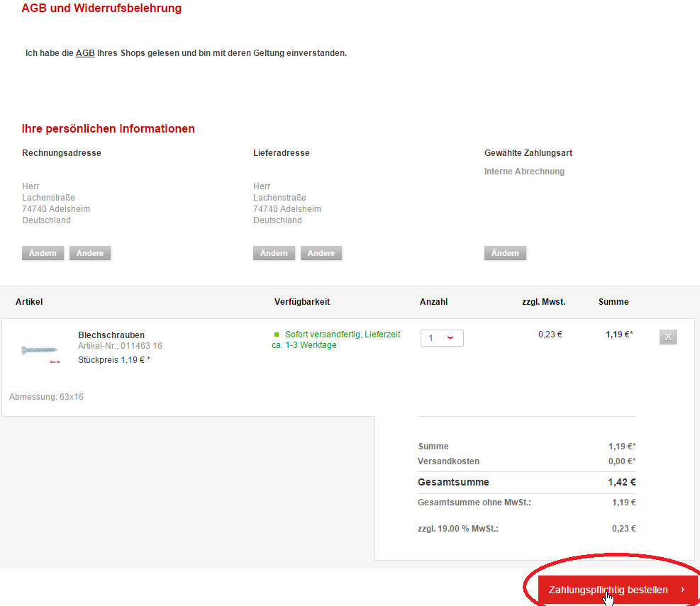Open the AGB terms link
The width and height of the screenshot is (700, 606).
[85, 53]
